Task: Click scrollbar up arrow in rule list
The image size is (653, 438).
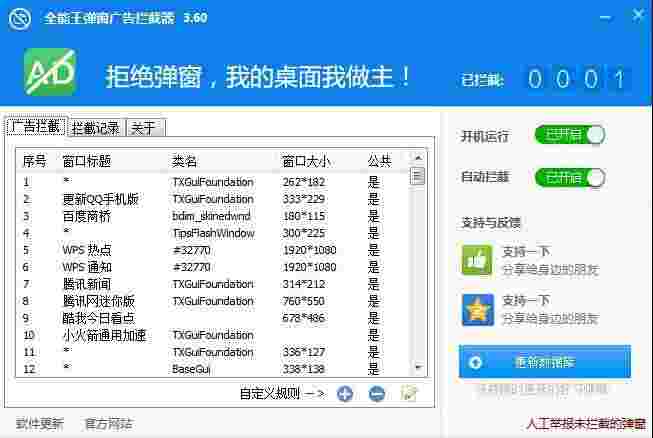Action: pos(418,158)
